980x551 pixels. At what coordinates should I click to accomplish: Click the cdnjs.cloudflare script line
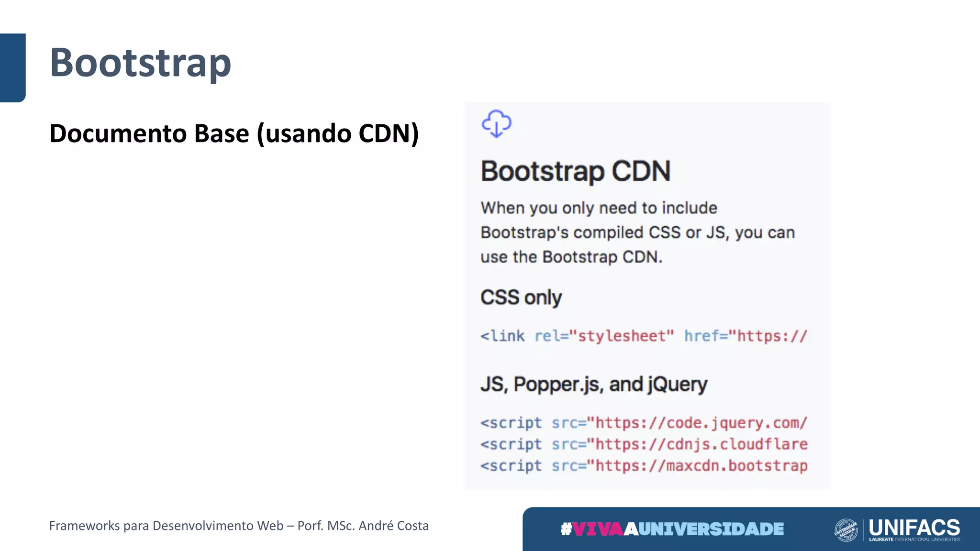pos(644,444)
